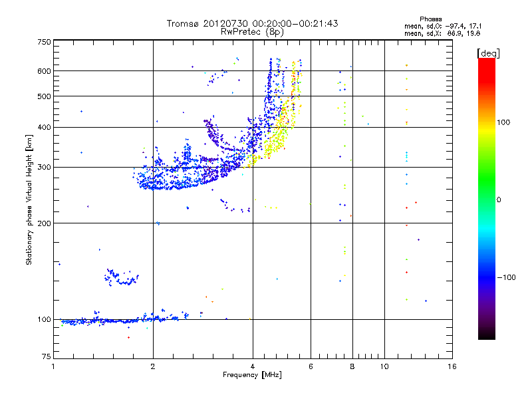Click the x-axis tick label '4'
The height and width of the screenshot is (399, 532).
pyautogui.click(x=253, y=366)
